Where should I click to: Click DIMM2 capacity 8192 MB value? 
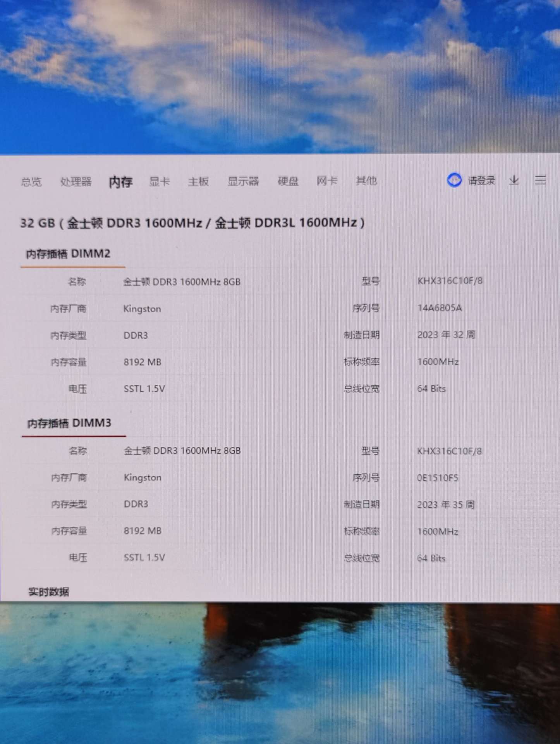143,362
